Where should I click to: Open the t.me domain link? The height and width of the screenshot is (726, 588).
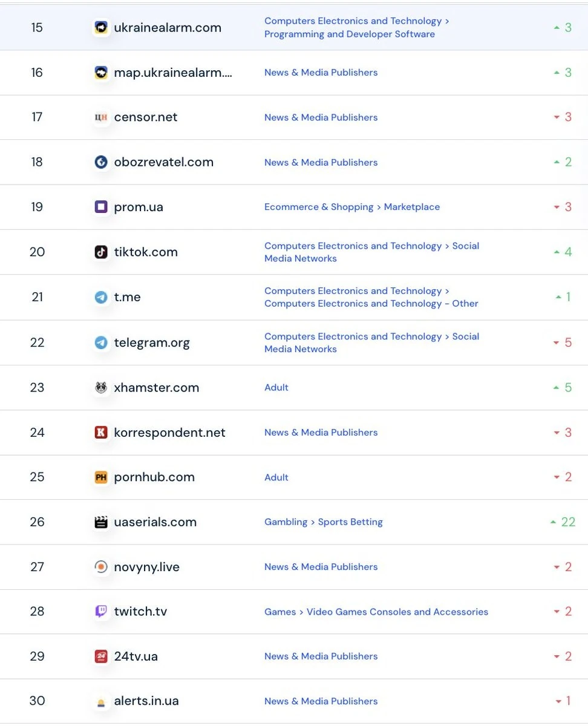(x=128, y=297)
